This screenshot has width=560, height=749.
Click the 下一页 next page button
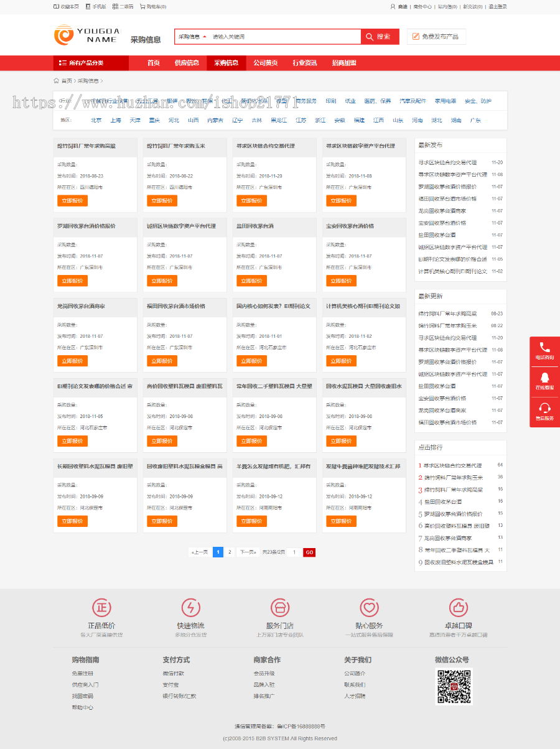pyautogui.click(x=248, y=552)
